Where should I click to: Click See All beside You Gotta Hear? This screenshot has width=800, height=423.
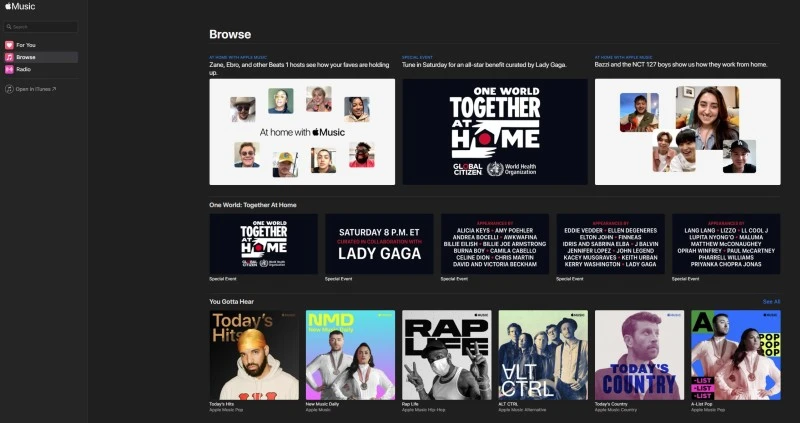(x=771, y=302)
